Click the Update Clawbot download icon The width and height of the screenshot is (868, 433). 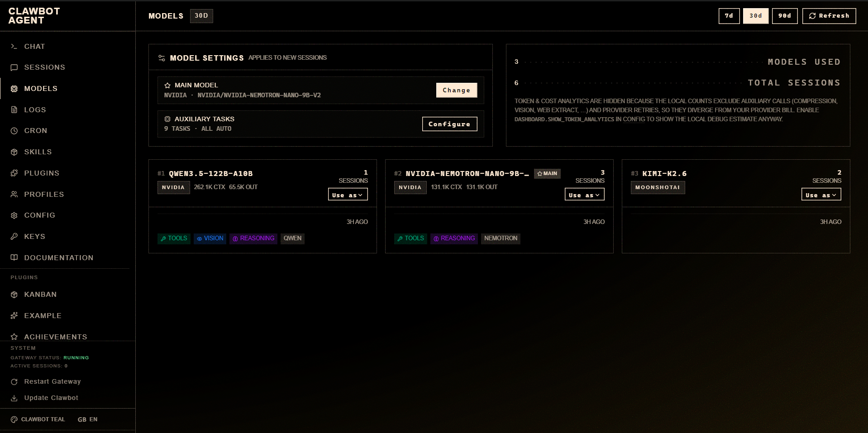tap(14, 398)
